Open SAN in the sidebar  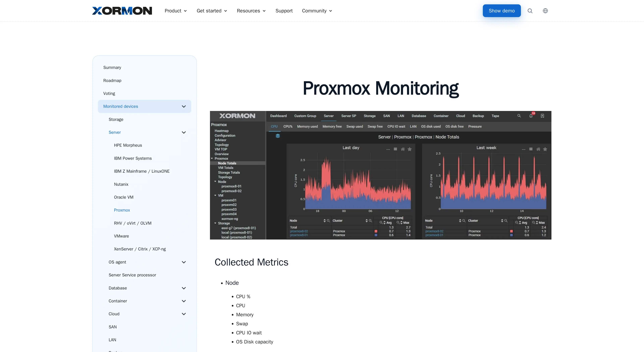point(113,327)
